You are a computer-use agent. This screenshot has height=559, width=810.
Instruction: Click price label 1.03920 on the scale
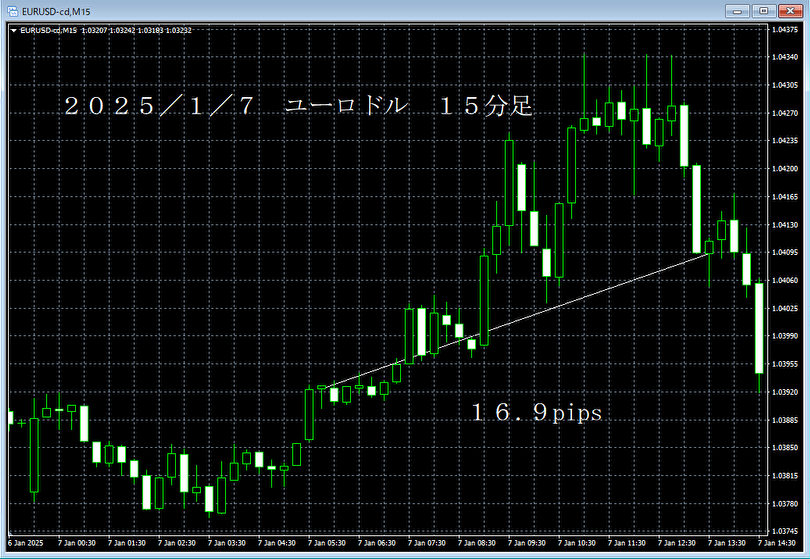[785, 392]
